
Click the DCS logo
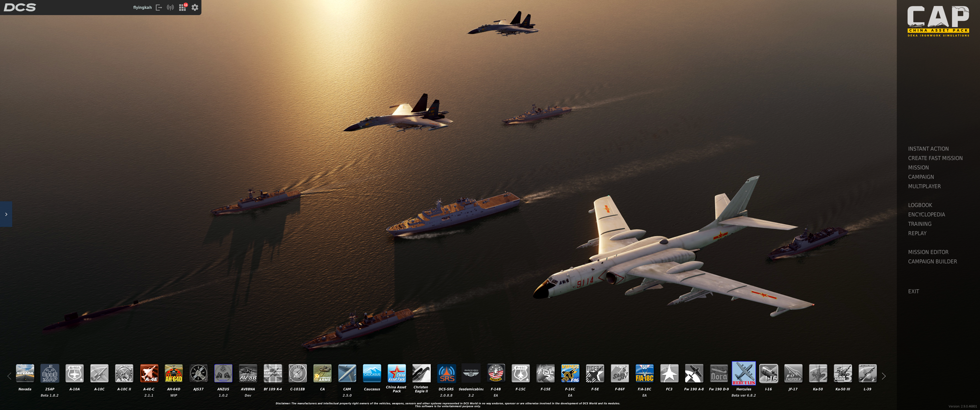tap(20, 7)
